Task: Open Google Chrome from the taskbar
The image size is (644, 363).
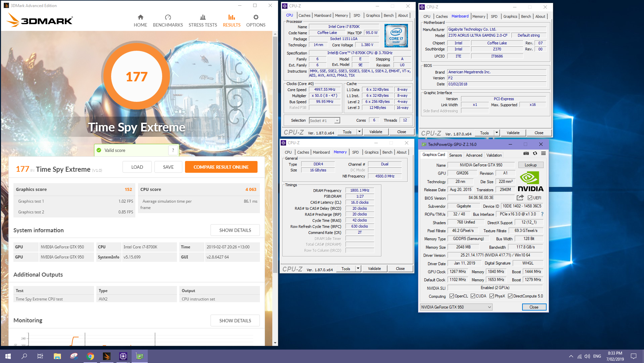Action: pyautogui.click(x=90, y=356)
